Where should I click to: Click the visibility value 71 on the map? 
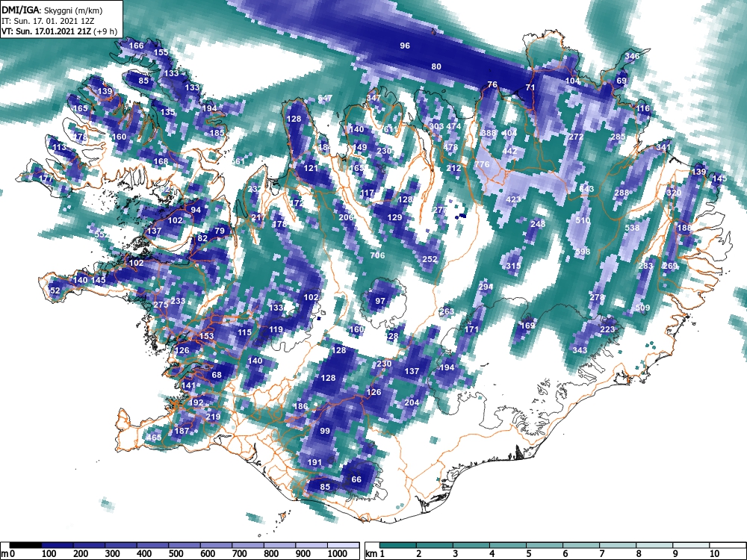click(530, 87)
